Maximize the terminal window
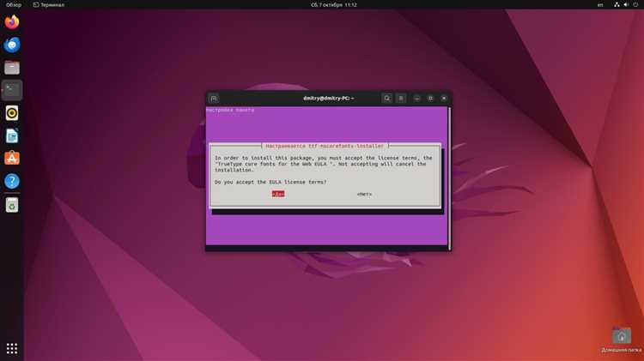The image size is (644, 361). 430,99
